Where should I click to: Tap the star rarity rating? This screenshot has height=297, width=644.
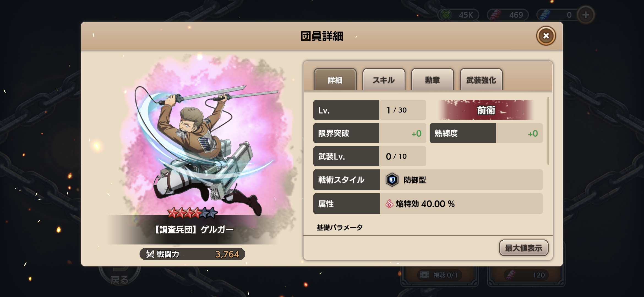pyautogui.click(x=192, y=213)
